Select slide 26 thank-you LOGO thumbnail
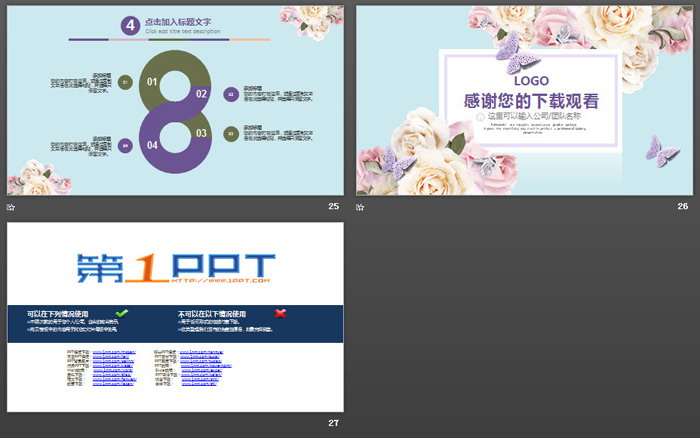 [x=525, y=100]
